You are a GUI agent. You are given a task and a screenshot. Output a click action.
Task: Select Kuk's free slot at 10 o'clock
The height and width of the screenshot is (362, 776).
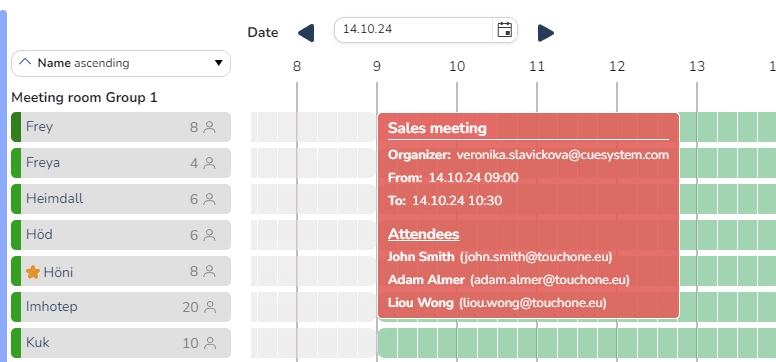(467, 343)
